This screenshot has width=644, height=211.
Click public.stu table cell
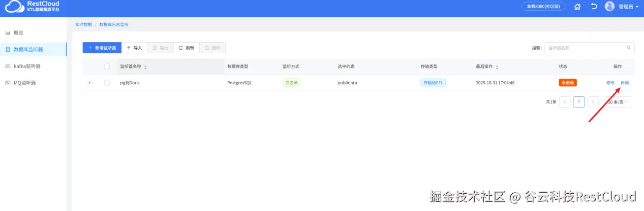pos(347,83)
